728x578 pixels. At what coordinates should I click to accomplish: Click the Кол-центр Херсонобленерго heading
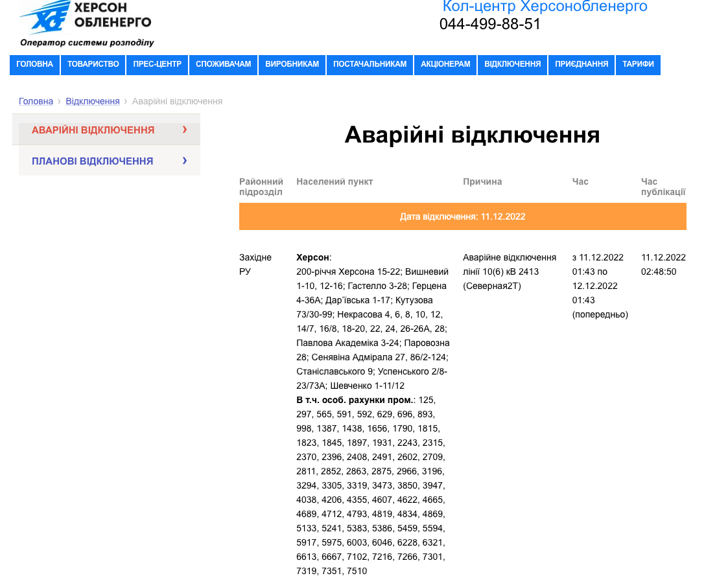[x=545, y=7]
